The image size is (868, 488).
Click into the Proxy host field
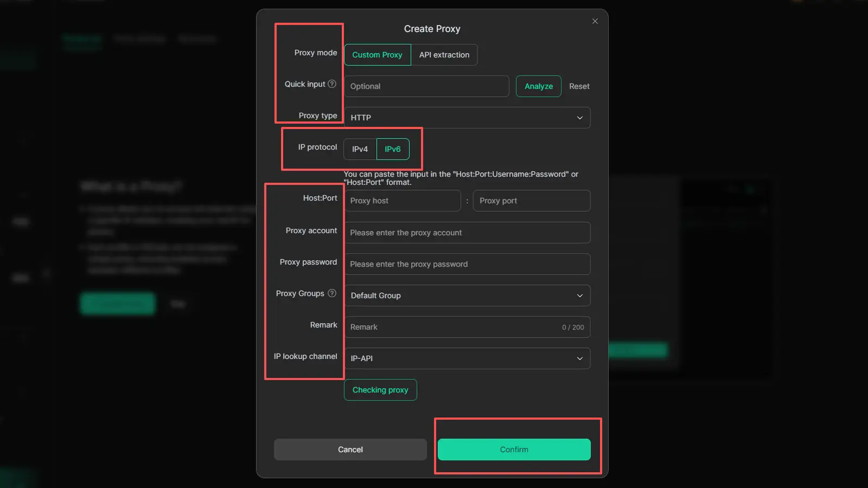pyautogui.click(x=403, y=201)
